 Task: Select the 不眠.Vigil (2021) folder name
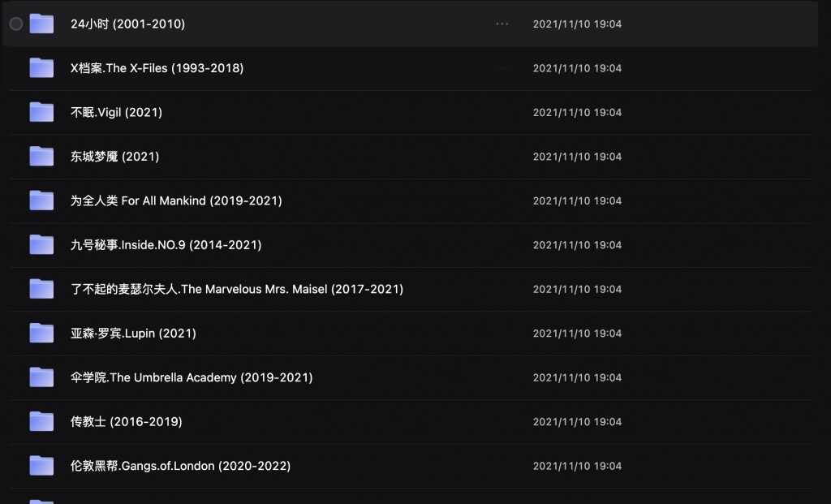[x=116, y=112]
